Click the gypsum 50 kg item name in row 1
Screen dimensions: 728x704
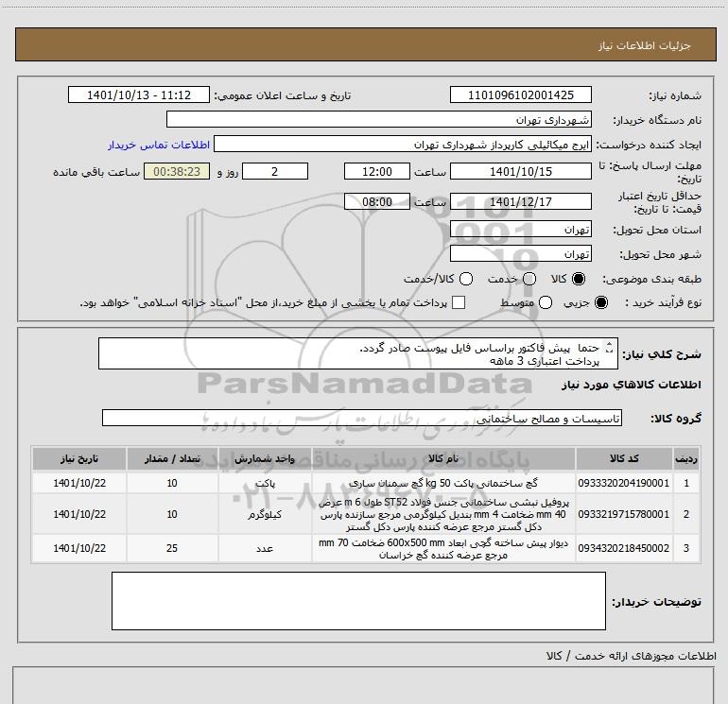click(443, 483)
